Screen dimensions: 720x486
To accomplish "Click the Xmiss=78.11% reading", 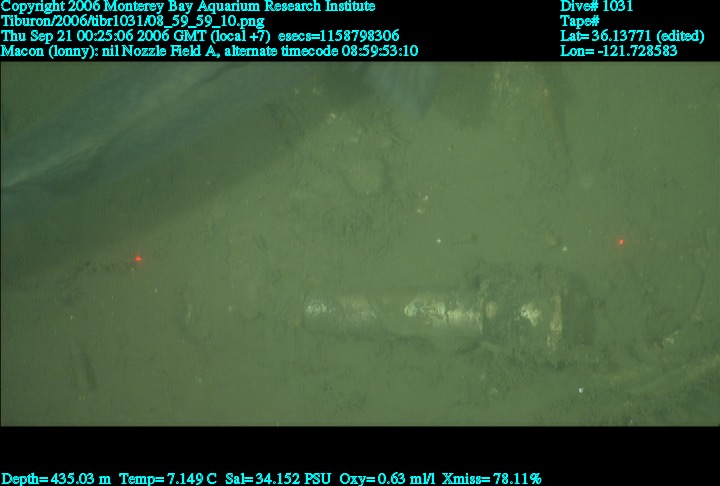I will 492,479.
